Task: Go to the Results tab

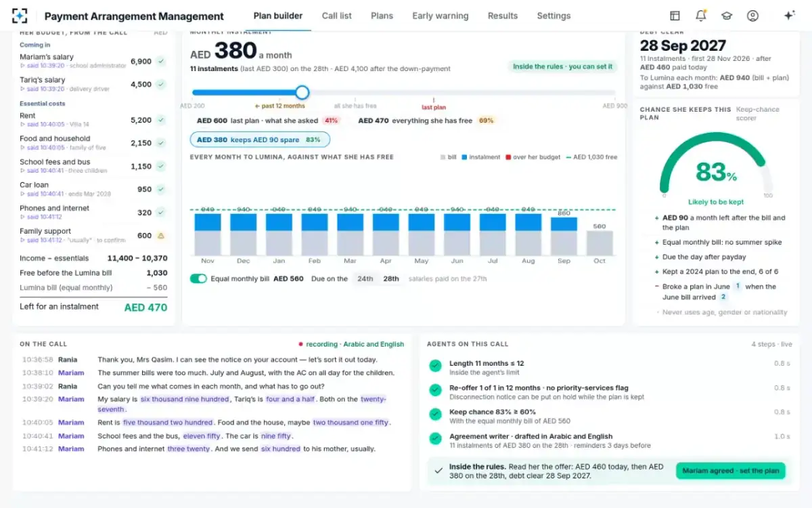Action: tap(503, 16)
